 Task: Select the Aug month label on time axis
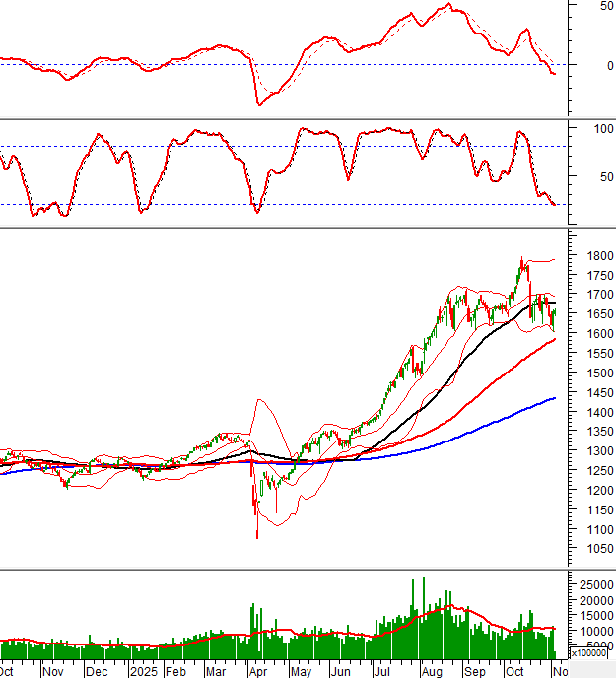[432, 670]
